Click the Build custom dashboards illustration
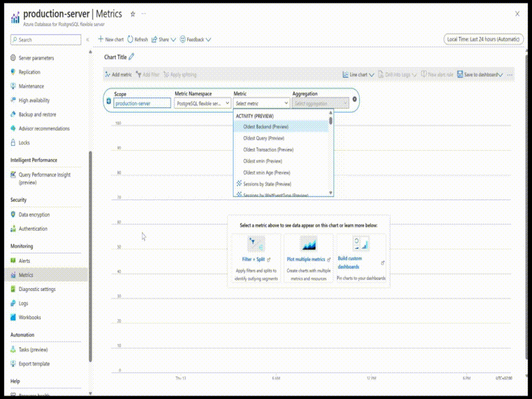The width and height of the screenshot is (532, 399). pos(361,244)
